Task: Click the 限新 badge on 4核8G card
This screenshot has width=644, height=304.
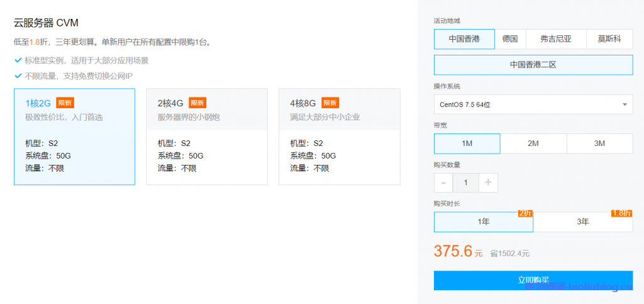Action: [330, 103]
